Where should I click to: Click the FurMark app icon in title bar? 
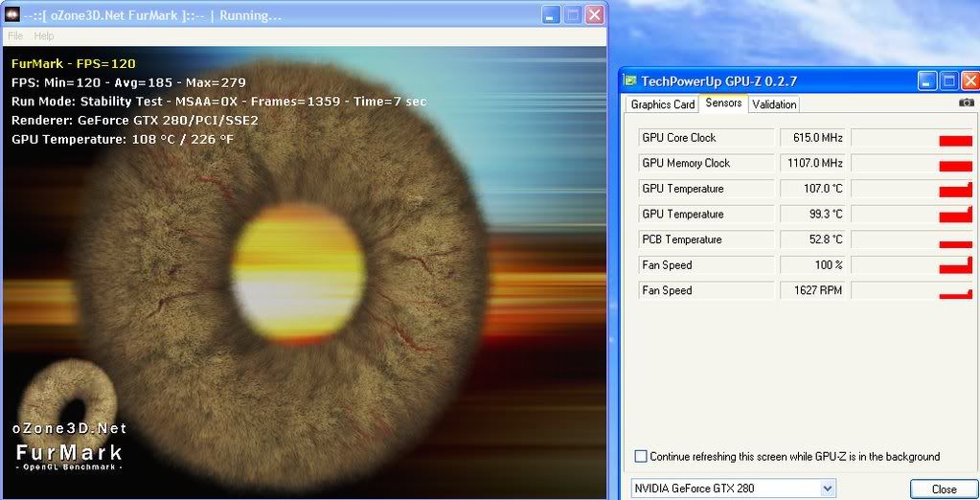click(11, 15)
